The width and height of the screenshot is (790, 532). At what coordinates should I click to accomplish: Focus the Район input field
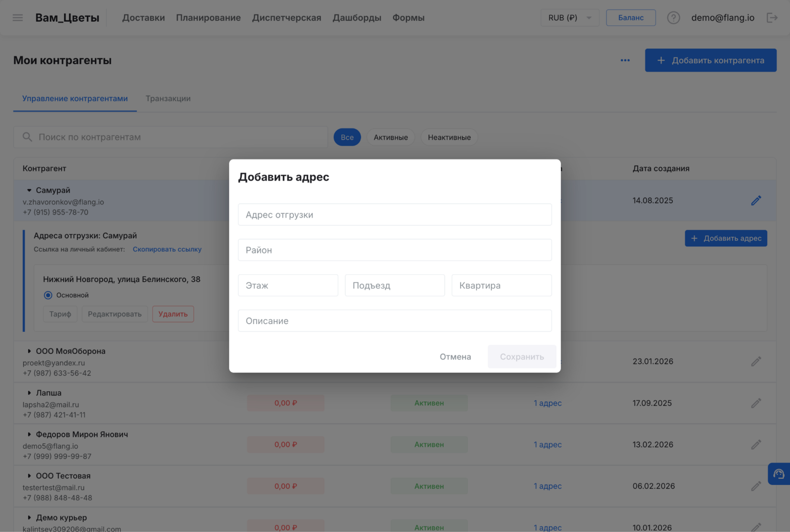395,250
